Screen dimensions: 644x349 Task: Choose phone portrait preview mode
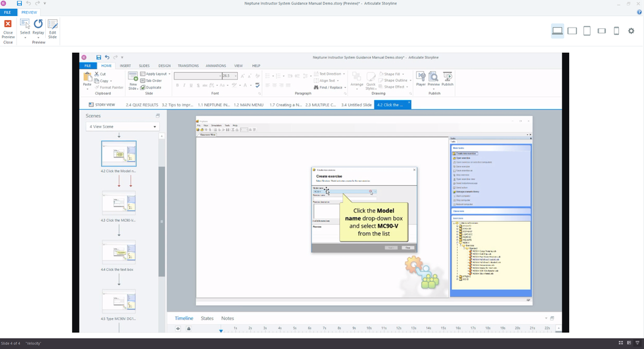616,31
